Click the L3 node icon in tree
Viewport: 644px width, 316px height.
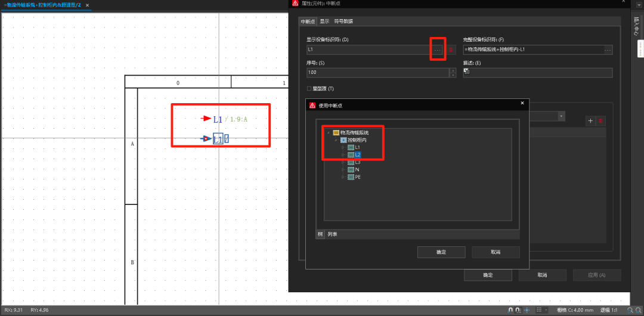(351, 162)
